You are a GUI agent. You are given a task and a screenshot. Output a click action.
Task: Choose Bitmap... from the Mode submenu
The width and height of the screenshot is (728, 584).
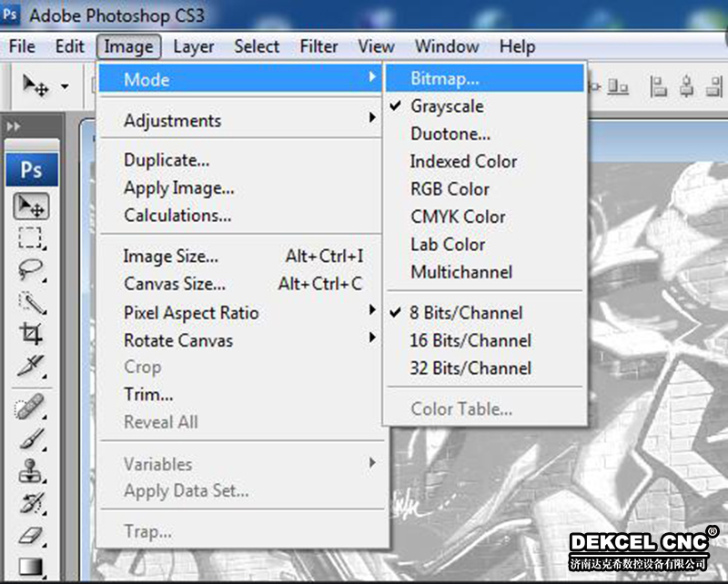pos(445,79)
